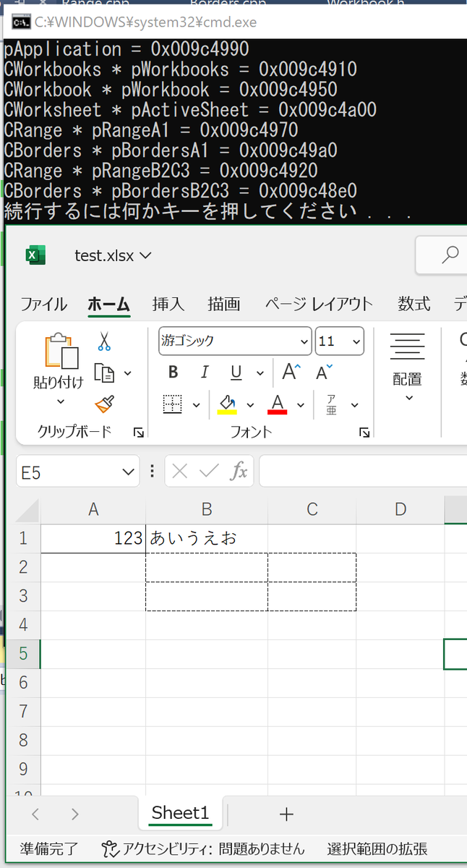
Task: Click the search magnifier box
Action: tap(442, 255)
